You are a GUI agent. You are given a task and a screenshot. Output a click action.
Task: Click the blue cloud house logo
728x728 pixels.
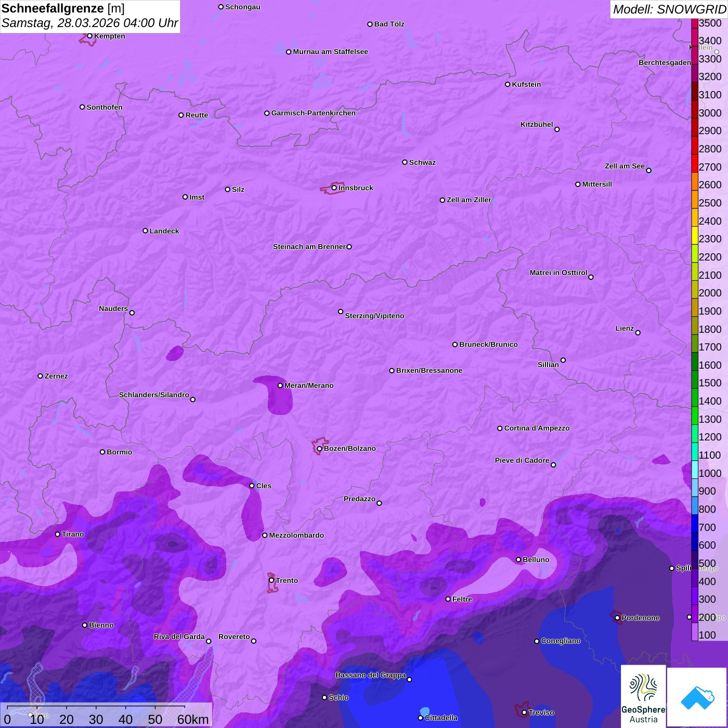697,697
